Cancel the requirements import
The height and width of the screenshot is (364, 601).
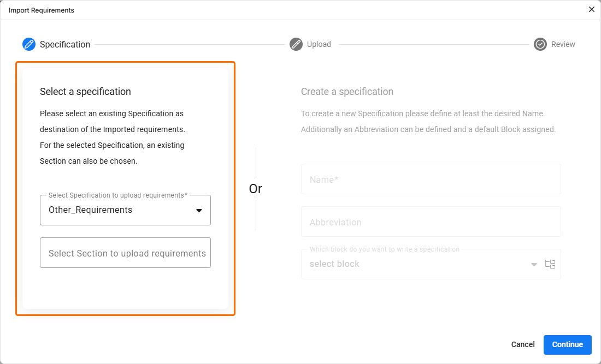pyautogui.click(x=523, y=344)
